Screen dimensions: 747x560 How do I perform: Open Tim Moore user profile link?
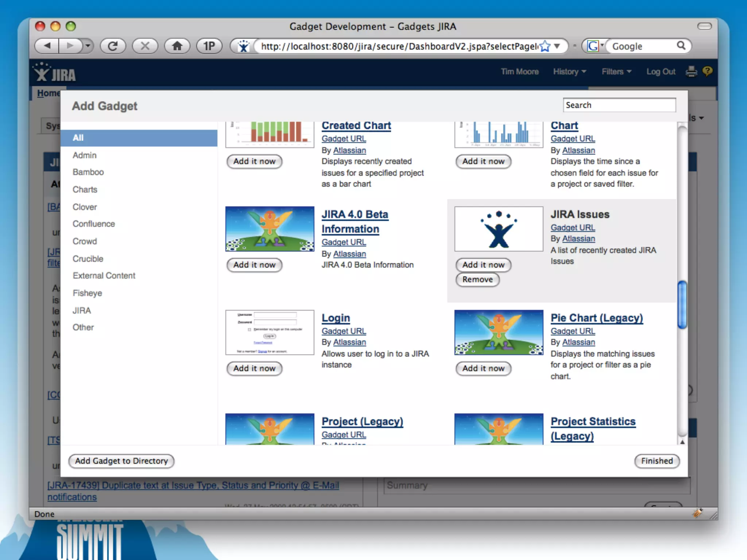tap(519, 71)
